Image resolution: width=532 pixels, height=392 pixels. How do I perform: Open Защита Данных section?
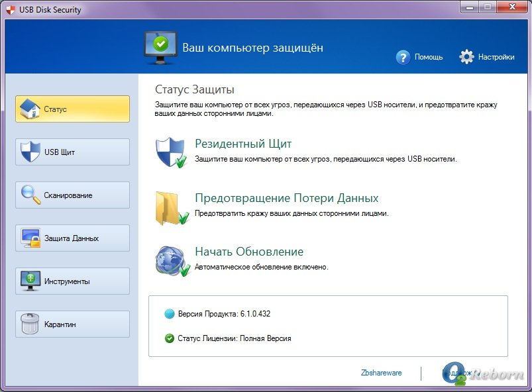pyautogui.click(x=72, y=238)
